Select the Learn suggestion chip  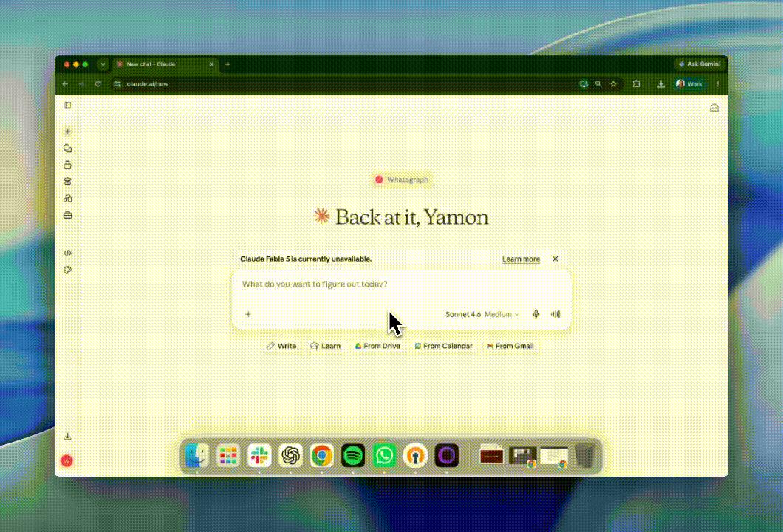tap(325, 346)
